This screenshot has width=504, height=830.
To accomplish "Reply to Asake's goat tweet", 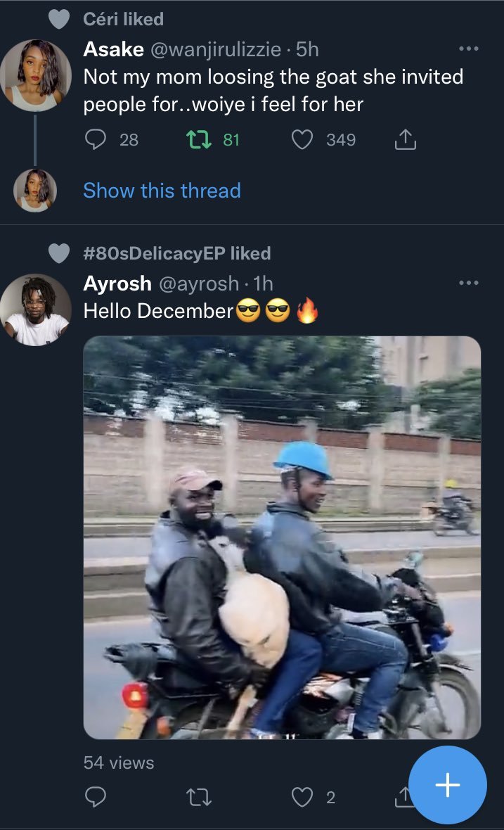I will pos(95,140).
